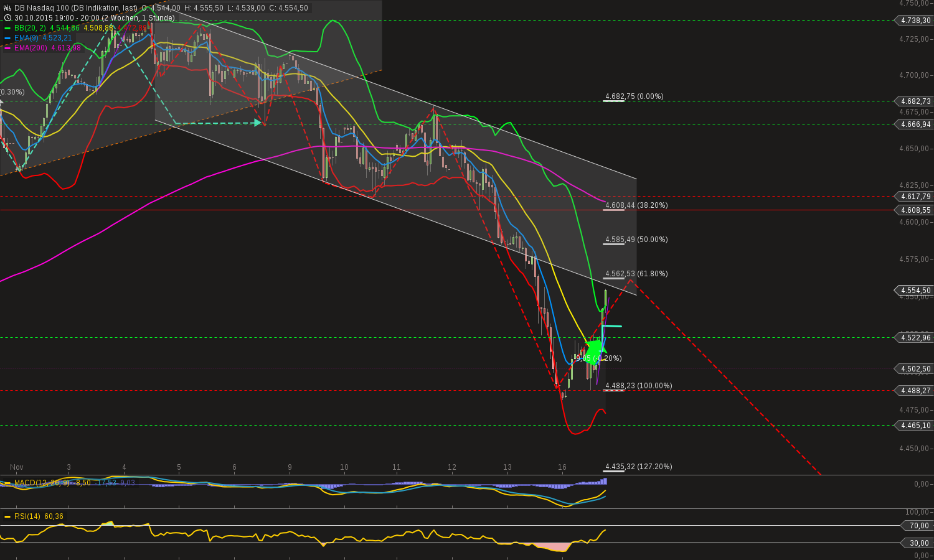Click the 4.465,10 price level tag
The width and height of the screenshot is (934, 560).
(x=913, y=426)
